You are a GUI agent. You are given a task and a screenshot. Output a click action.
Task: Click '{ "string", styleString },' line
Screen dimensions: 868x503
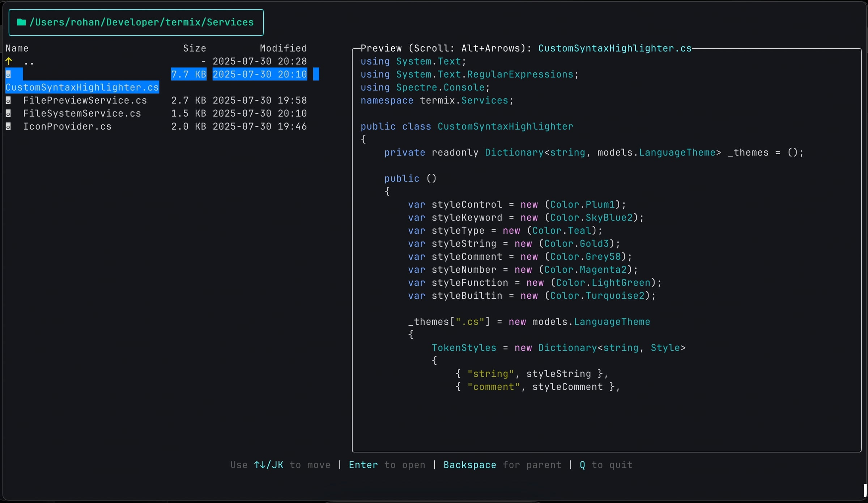pyautogui.click(x=532, y=374)
